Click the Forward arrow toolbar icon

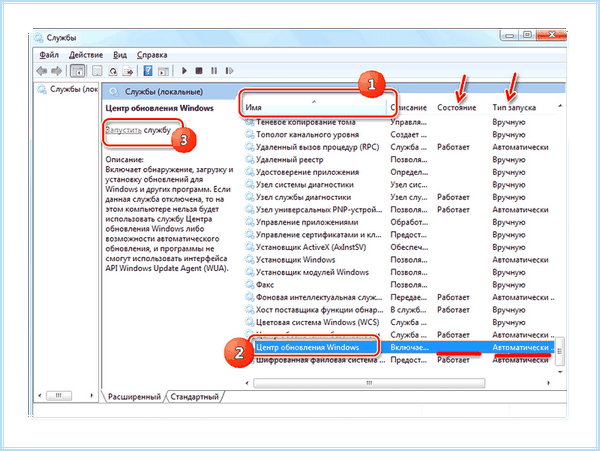click(x=56, y=71)
